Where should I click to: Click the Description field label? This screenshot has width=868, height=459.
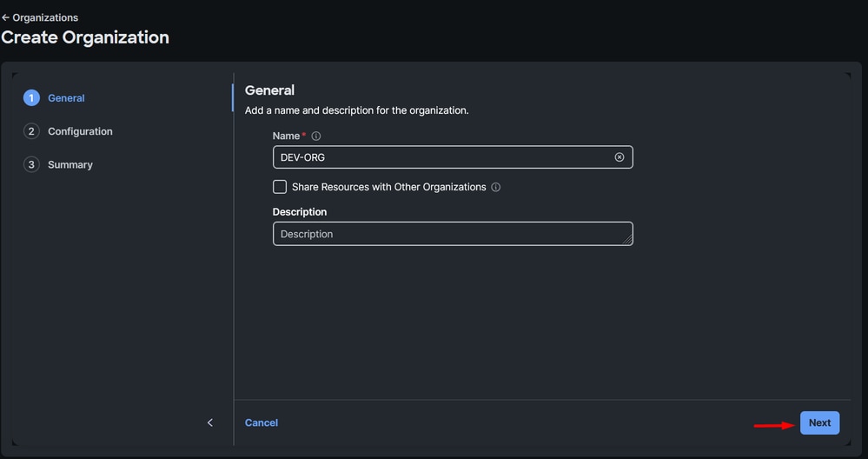pyautogui.click(x=300, y=211)
